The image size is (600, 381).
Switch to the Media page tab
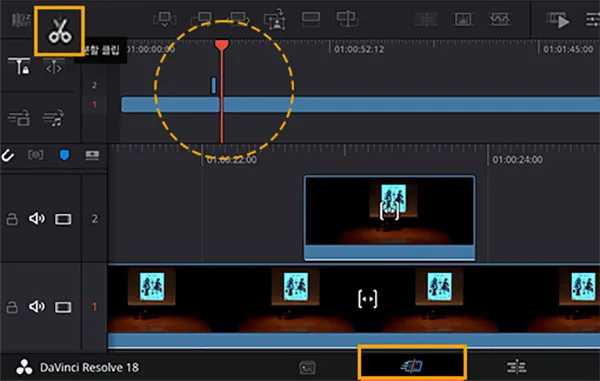307,367
